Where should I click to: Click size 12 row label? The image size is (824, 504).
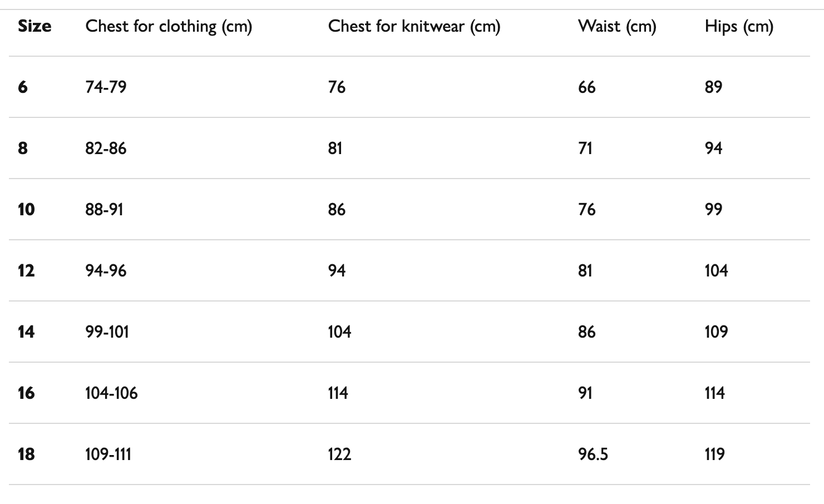[26, 270]
